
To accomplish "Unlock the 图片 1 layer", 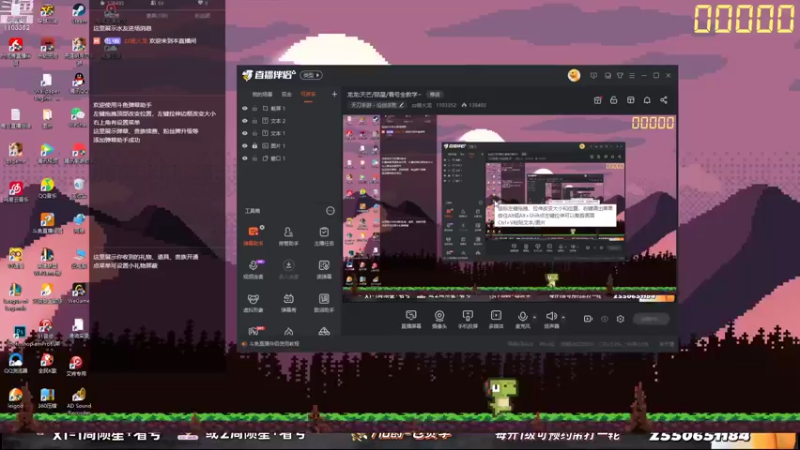I will [255, 146].
